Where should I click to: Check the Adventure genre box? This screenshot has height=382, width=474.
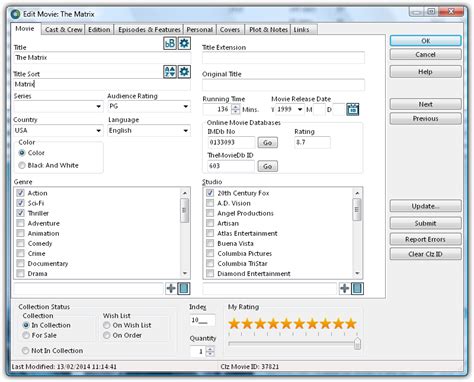pyautogui.click(x=21, y=223)
